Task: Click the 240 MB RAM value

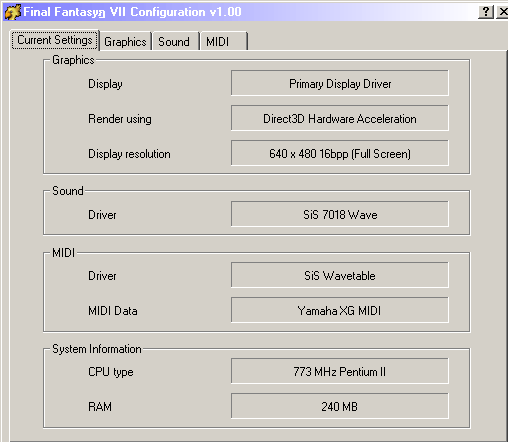Action: [340, 406]
